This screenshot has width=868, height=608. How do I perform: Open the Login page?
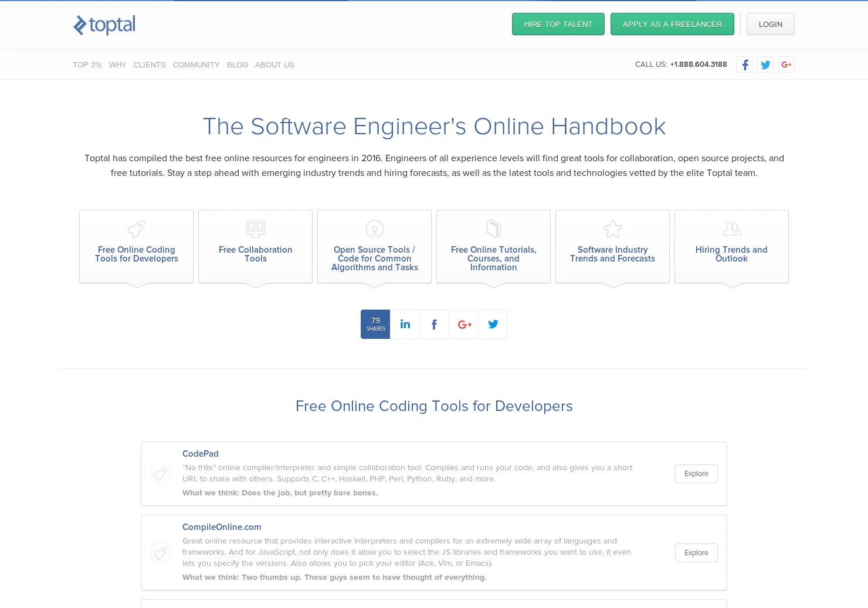tap(771, 24)
